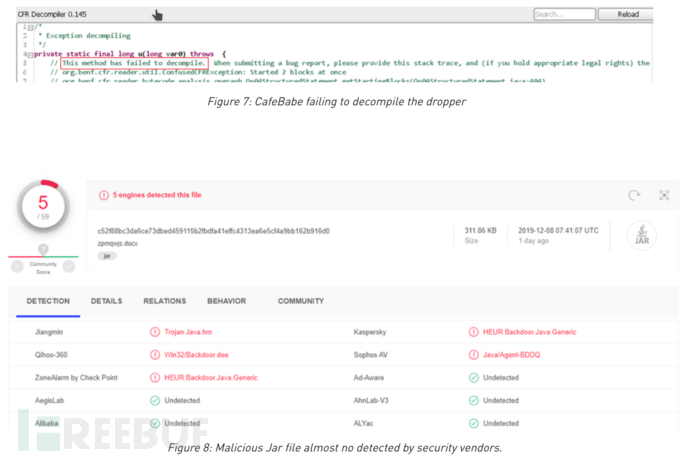Click the AegisLab vendor name
This screenshot has height=458, width=690.
pyautogui.click(x=49, y=400)
